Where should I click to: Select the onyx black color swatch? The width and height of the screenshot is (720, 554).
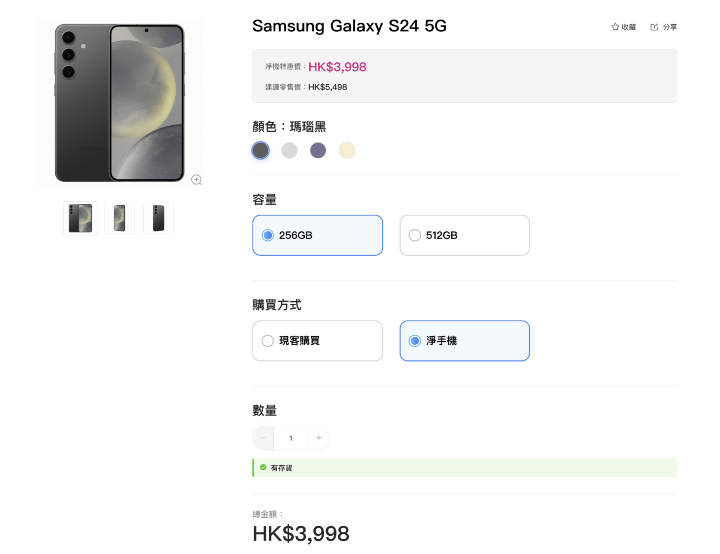260,150
